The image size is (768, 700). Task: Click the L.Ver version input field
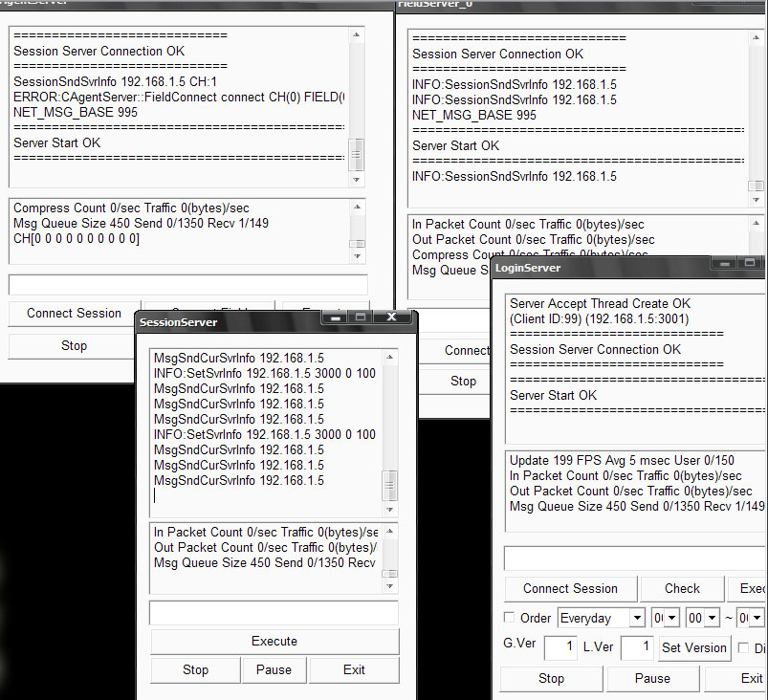point(637,647)
